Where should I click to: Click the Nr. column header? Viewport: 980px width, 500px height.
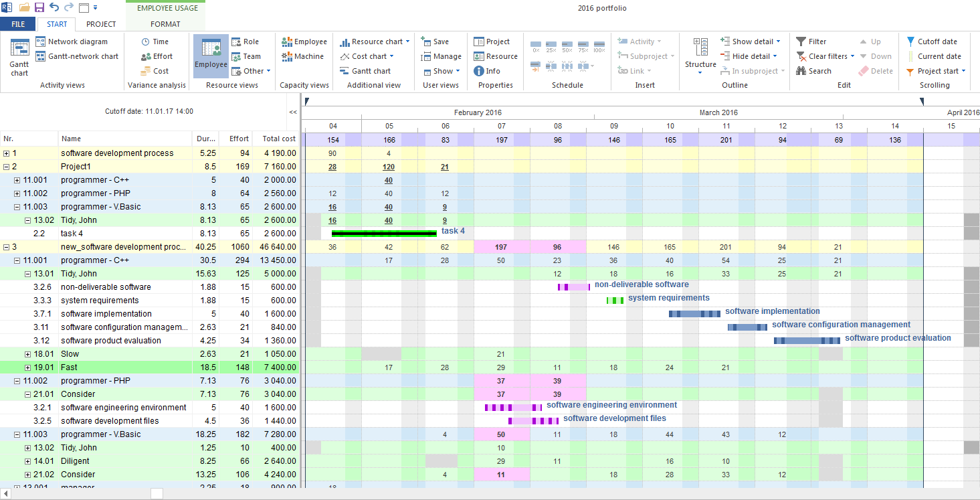pos(29,139)
